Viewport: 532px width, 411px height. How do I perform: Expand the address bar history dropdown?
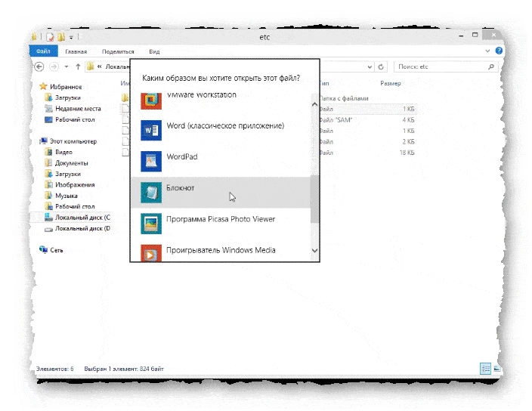pyautogui.click(x=370, y=67)
